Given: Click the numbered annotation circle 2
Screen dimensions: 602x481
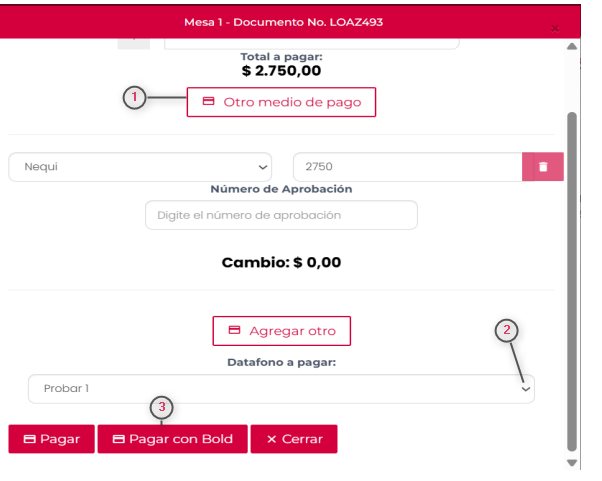Looking at the screenshot, I should pyautogui.click(x=507, y=332).
